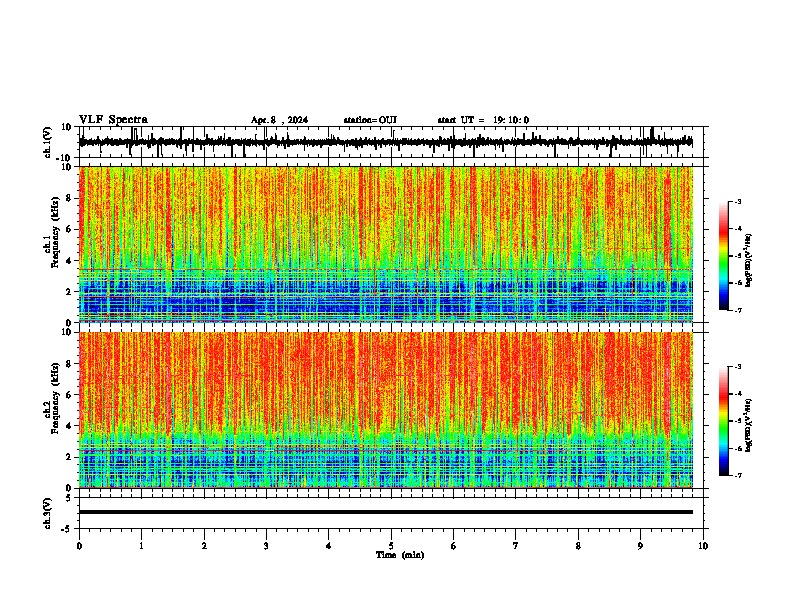Click the '8' frequency tick of ch.2 spectrogram
This screenshot has height=612, width=792.
71,364
